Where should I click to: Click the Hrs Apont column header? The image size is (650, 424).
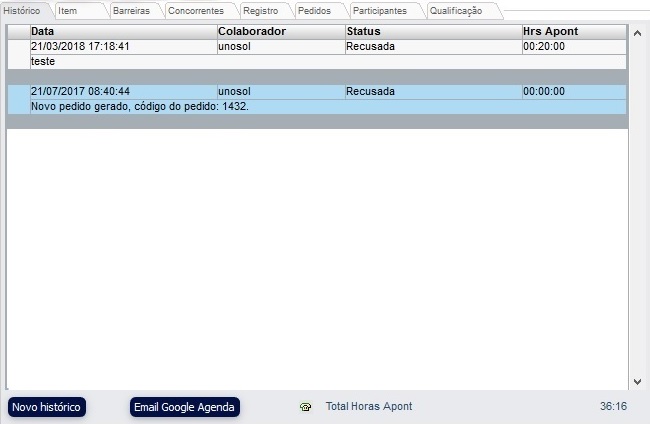[x=573, y=32]
